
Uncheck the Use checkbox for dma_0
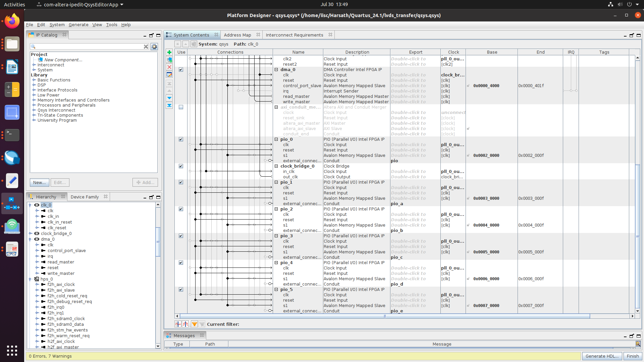point(181,70)
